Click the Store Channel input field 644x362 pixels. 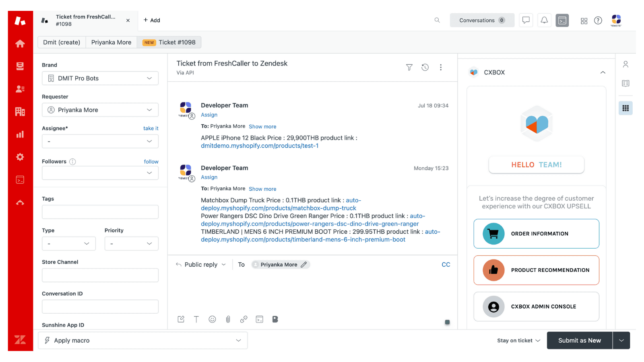coord(100,275)
